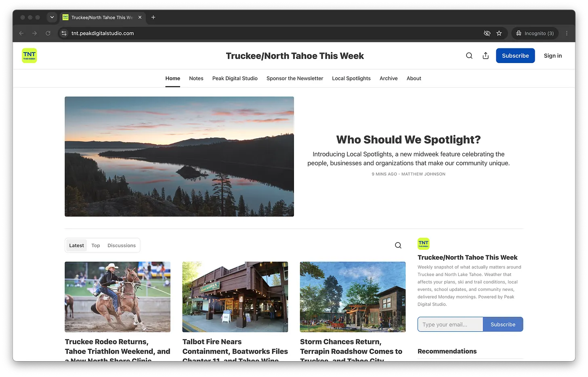Search posts using the feed magnifier icon
Screen dimensions: 588x377
click(x=398, y=245)
